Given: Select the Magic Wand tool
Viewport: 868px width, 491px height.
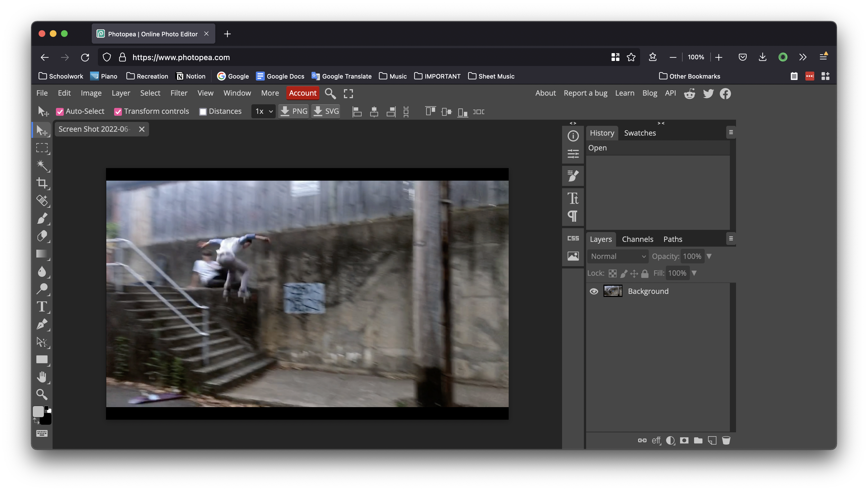Looking at the screenshot, I should point(42,165).
